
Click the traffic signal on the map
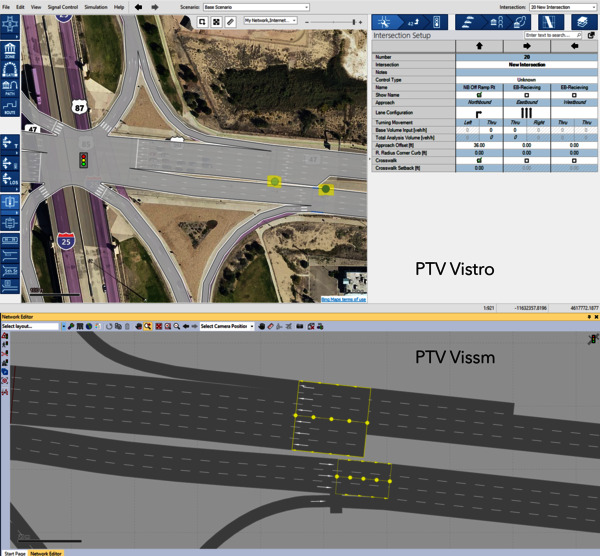[x=83, y=160]
